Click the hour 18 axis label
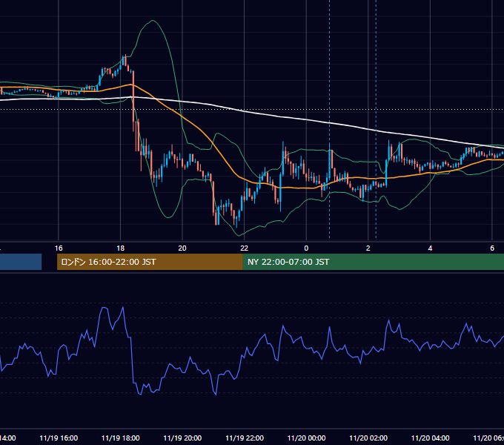Image resolution: width=504 pixels, height=445 pixels. click(121, 248)
